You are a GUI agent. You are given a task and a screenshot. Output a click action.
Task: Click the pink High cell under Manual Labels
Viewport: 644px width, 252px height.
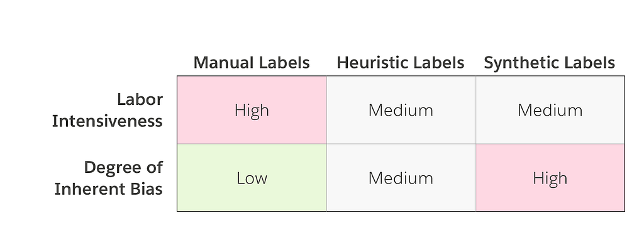coord(252,110)
